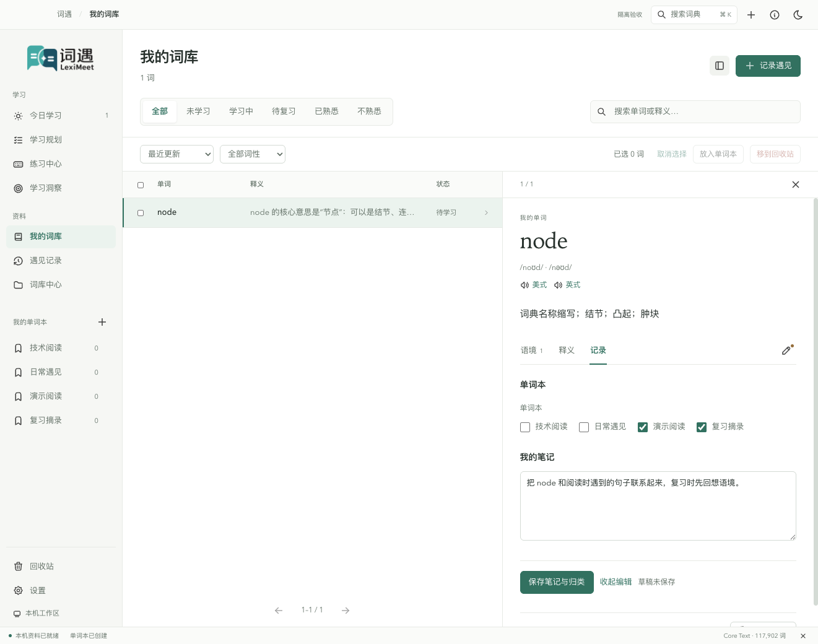
Task: Play the 英式 pronunciation audio
Action: (x=567, y=285)
